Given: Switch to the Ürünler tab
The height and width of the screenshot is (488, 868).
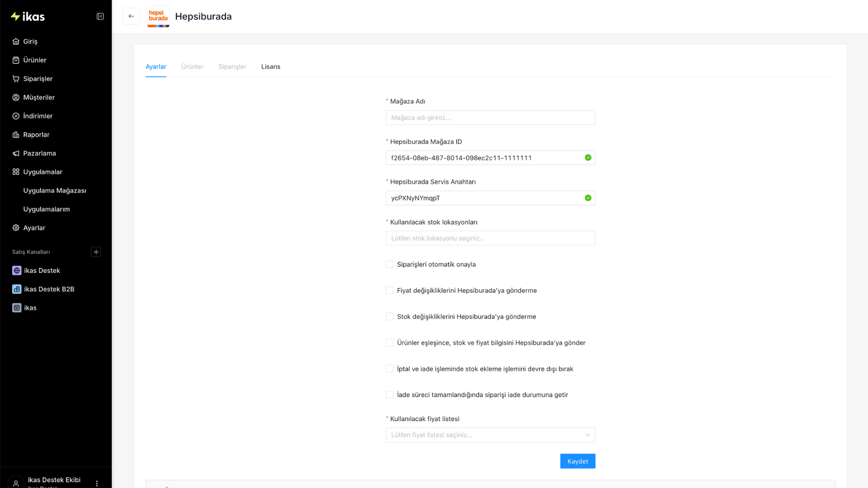Looking at the screenshot, I should point(192,67).
